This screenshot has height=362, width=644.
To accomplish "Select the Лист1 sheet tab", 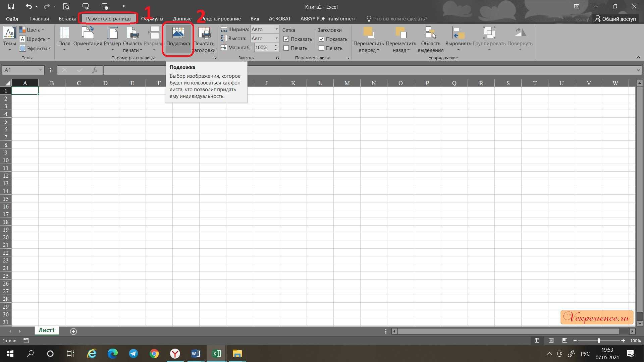I will (x=46, y=330).
